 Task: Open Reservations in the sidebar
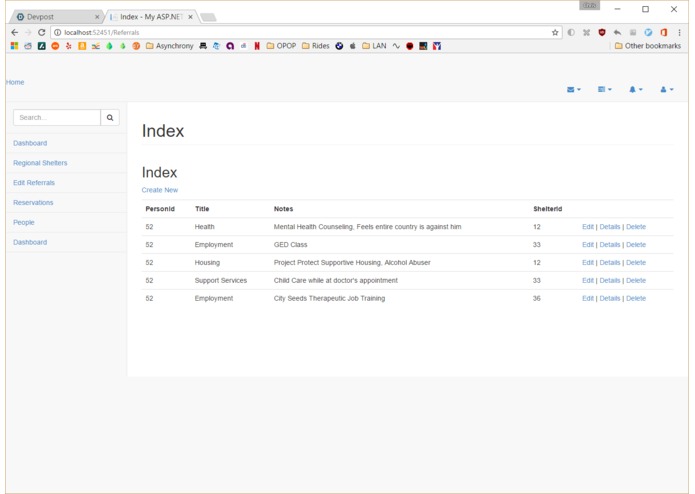point(33,202)
